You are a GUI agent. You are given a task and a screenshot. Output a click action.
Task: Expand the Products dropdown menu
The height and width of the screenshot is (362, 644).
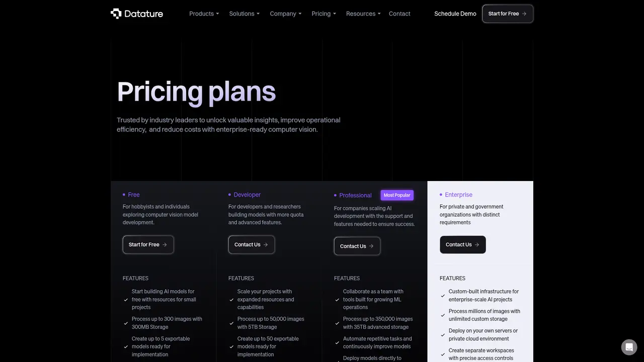[204, 14]
